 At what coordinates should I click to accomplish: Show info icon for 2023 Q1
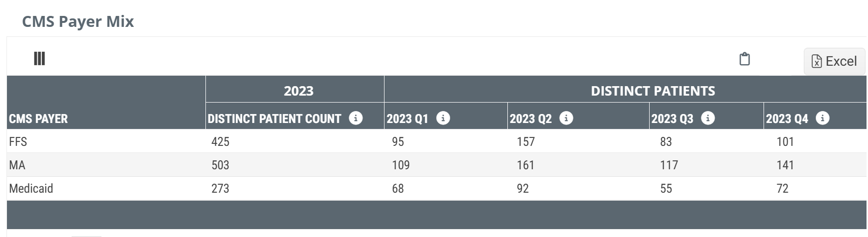(443, 118)
